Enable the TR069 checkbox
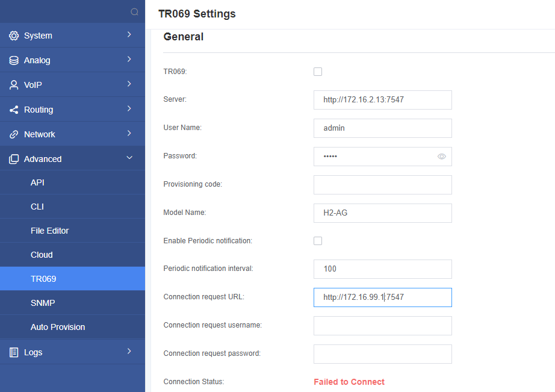Image resolution: width=555 pixels, height=392 pixels. coord(318,72)
